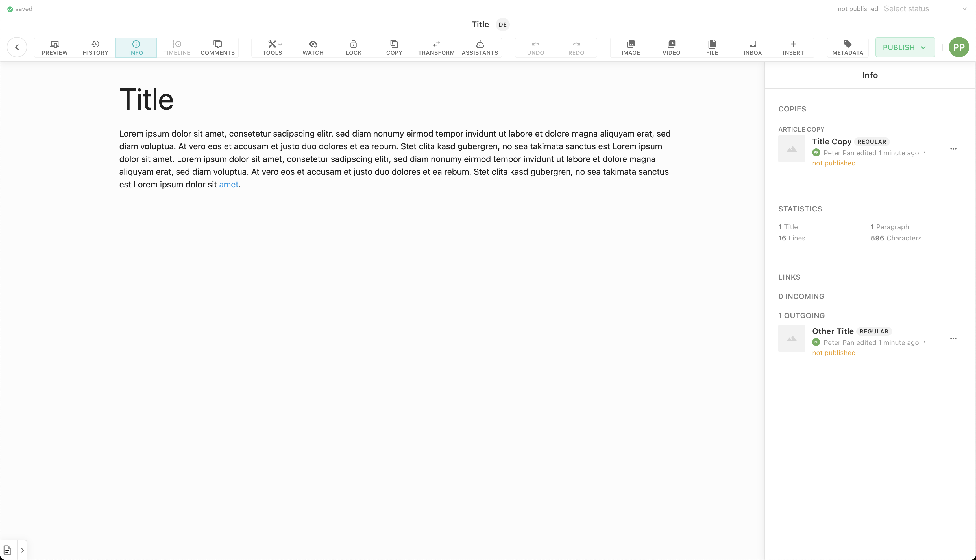The width and height of the screenshot is (976, 560).
Task: Click the three-dot menu for Other Title
Action: pos(953,338)
